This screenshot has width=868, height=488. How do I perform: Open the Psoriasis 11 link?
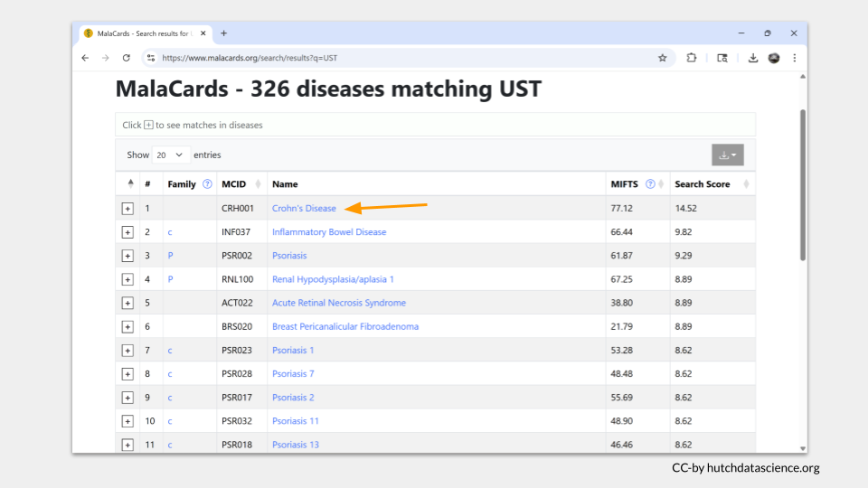295,421
